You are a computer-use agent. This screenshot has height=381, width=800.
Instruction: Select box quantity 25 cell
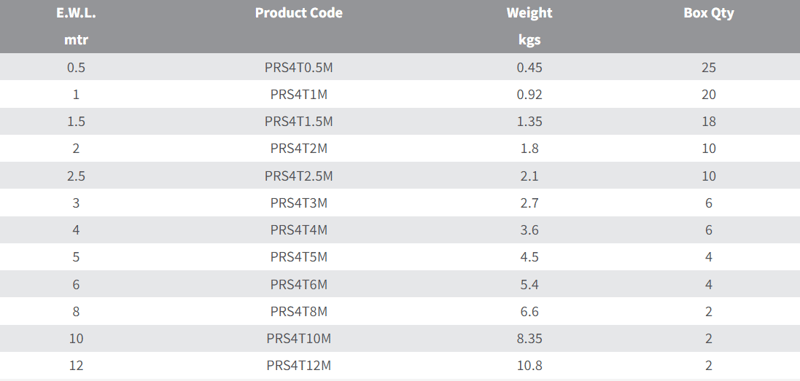click(709, 67)
